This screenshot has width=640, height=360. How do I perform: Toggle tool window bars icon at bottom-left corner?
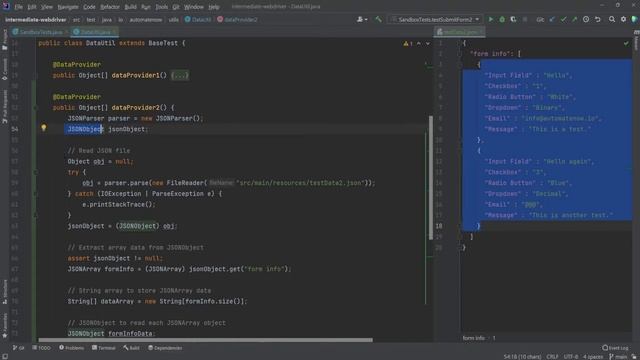(4, 356)
